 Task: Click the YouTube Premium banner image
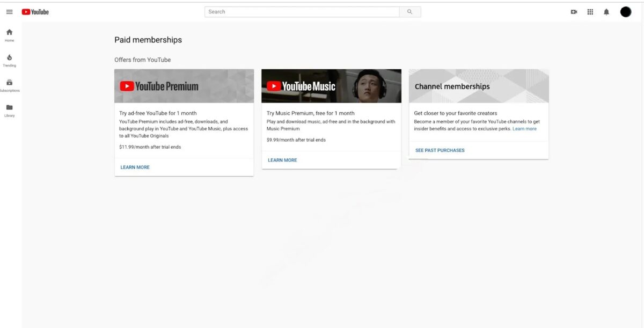pyautogui.click(x=184, y=86)
